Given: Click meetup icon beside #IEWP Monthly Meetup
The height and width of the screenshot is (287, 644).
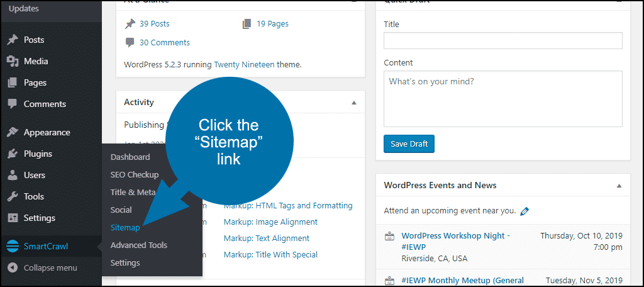Looking at the screenshot, I should point(389,281).
